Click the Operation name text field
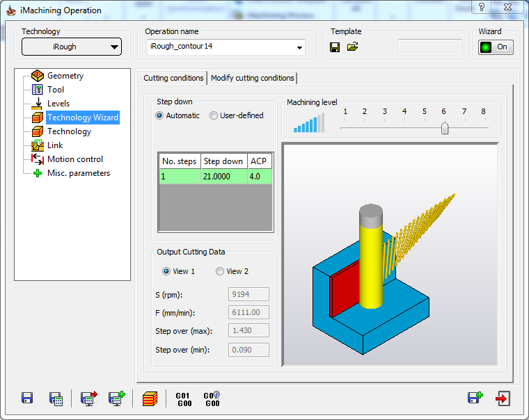Screen dimensions: 529x420 click(x=221, y=47)
